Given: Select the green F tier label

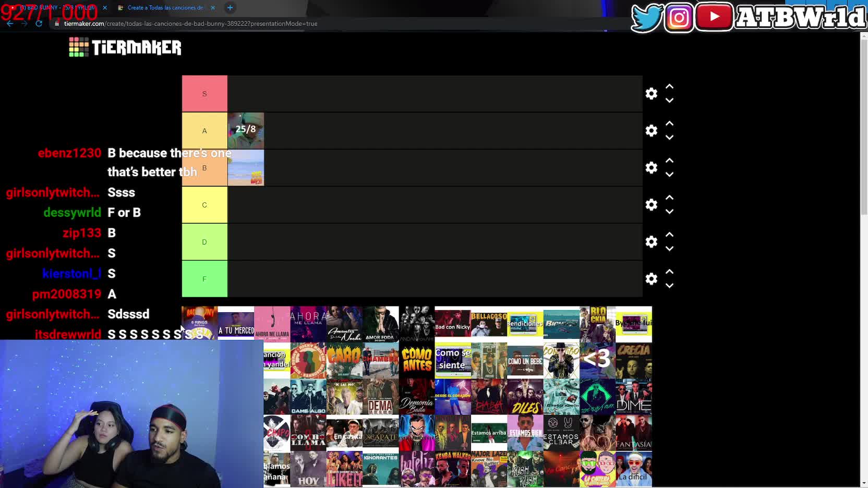Looking at the screenshot, I should [x=204, y=279].
